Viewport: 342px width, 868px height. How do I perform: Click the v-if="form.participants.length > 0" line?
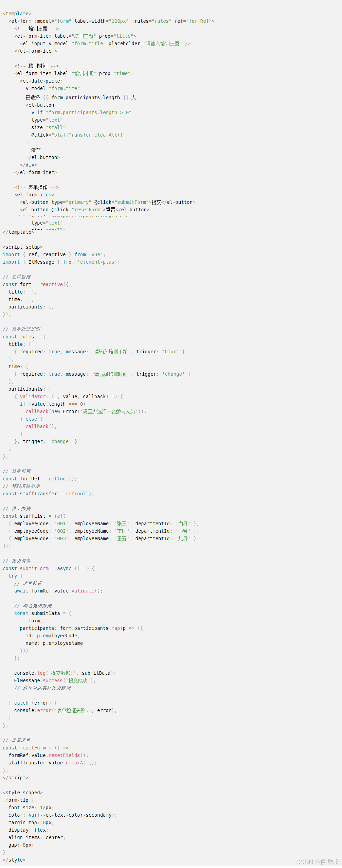[x=81, y=112]
